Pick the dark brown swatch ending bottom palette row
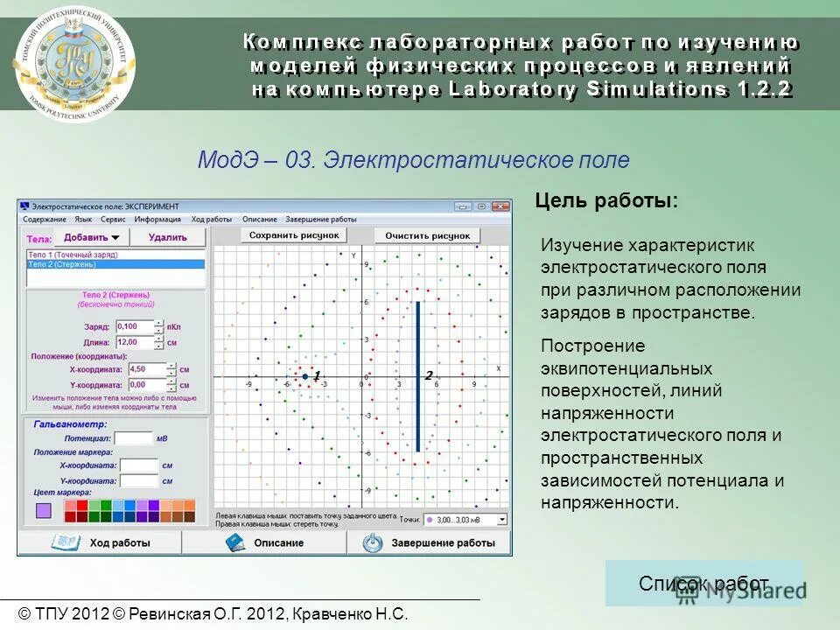Image resolution: width=840 pixels, height=630 pixels. point(190,516)
